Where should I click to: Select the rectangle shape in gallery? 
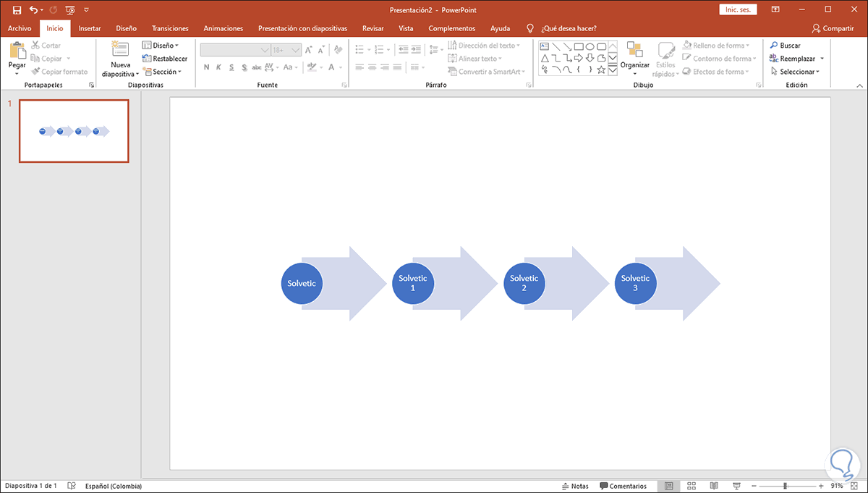coord(579,46)
